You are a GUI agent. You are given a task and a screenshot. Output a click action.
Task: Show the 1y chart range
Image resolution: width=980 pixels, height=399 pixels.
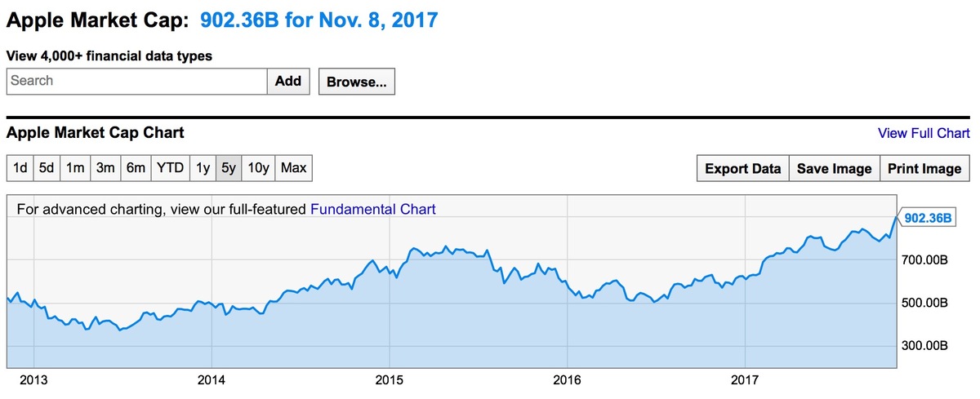[x=203, y=168]
